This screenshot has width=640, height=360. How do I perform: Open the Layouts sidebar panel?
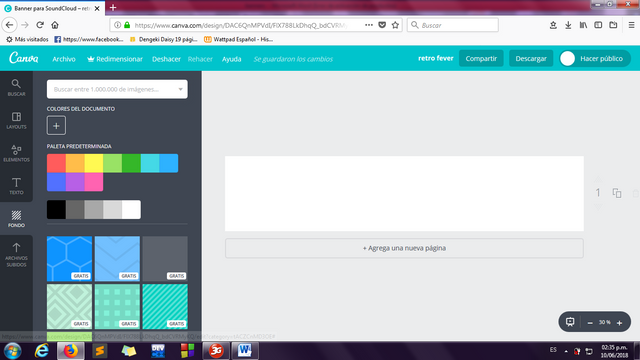pos(16,120)
